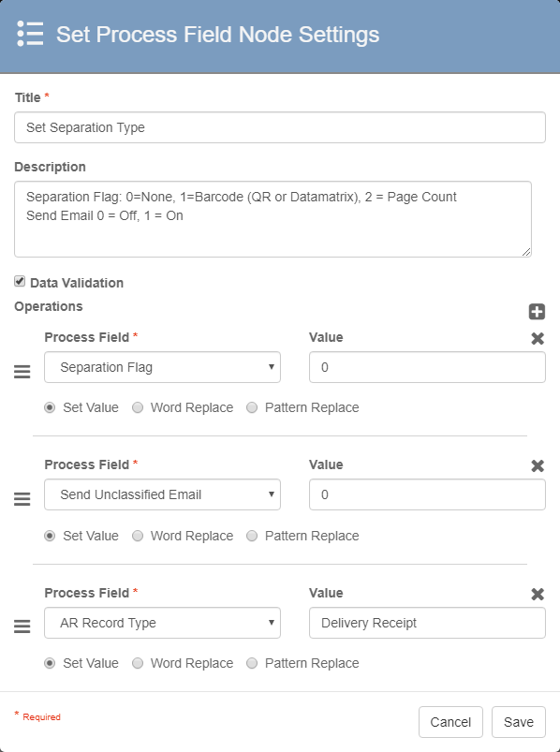Click the Save button

pos(519,722)
